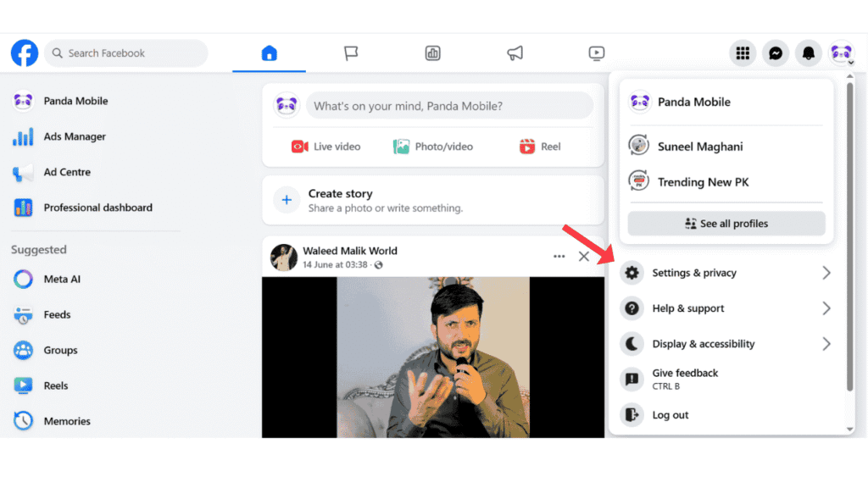Open Settings & privacy
The width and height of the screenshot is (868, 488).
coord(726,273)
